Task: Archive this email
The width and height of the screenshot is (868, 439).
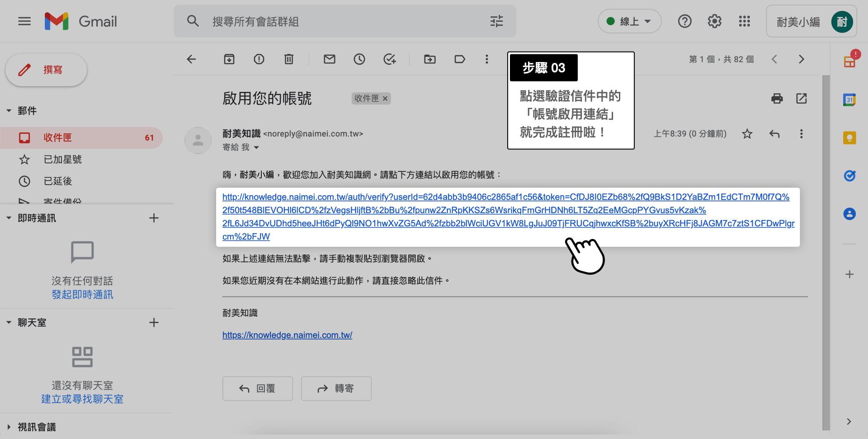Action: click(x=229, y=59)
